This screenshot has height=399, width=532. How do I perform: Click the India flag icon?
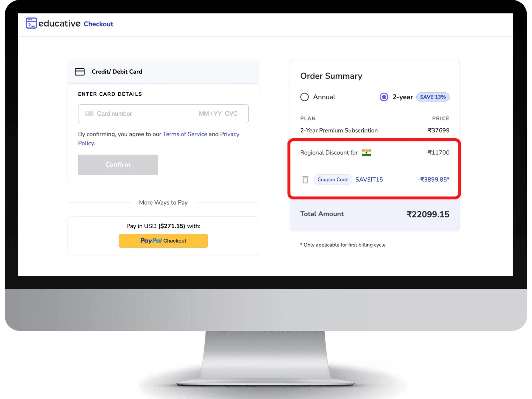point(366,153)
